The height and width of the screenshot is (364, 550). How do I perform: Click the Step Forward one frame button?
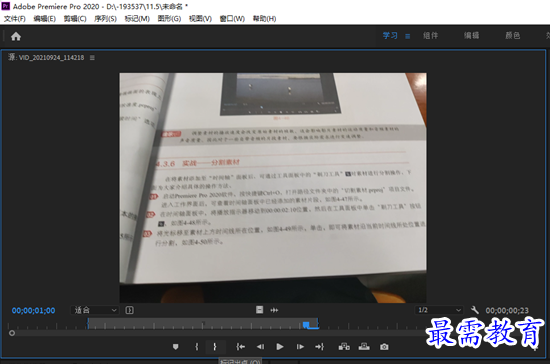point(300,347)
